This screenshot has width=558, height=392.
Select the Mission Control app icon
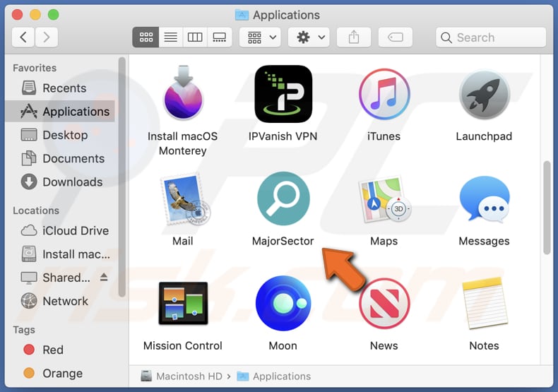click(183, 303)
